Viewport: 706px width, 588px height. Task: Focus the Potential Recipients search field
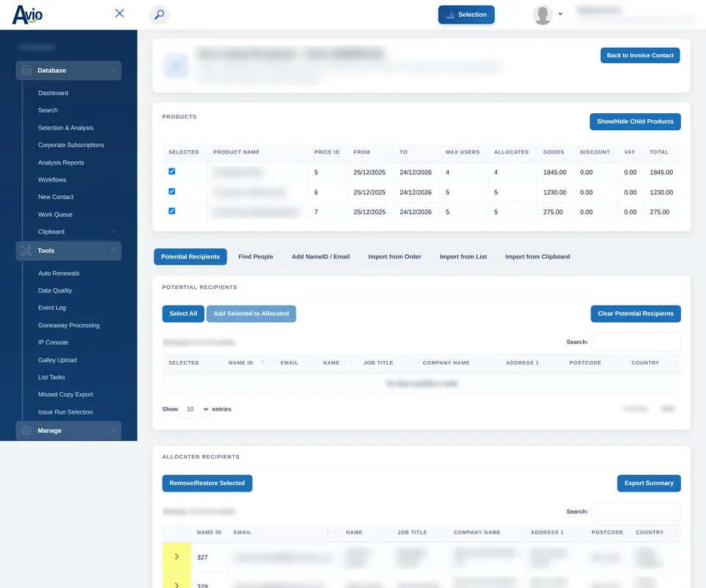[635, 342]
